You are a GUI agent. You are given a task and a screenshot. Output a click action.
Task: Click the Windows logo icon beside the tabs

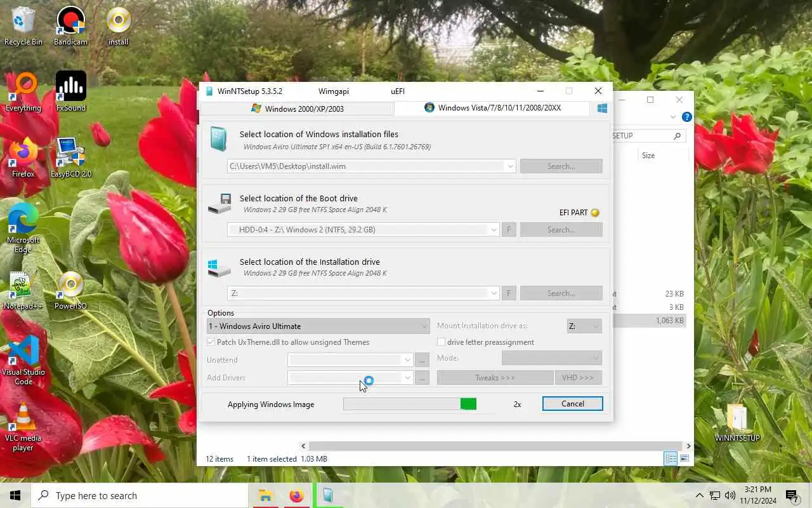[602, 109]
